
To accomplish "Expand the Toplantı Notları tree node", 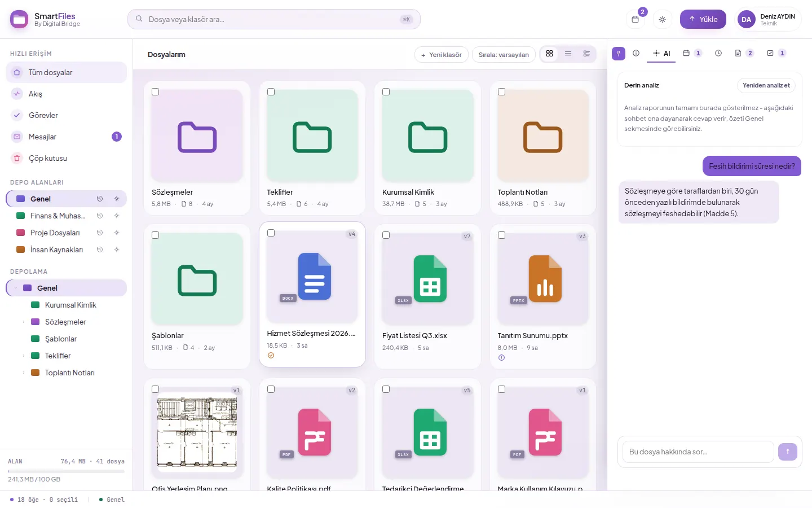I will click(24, 373).
